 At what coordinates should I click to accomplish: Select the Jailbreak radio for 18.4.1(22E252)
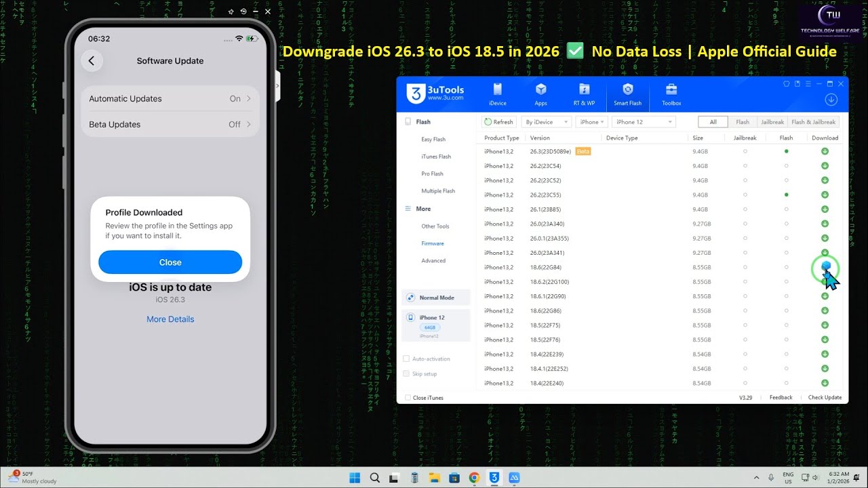(745, 369)
